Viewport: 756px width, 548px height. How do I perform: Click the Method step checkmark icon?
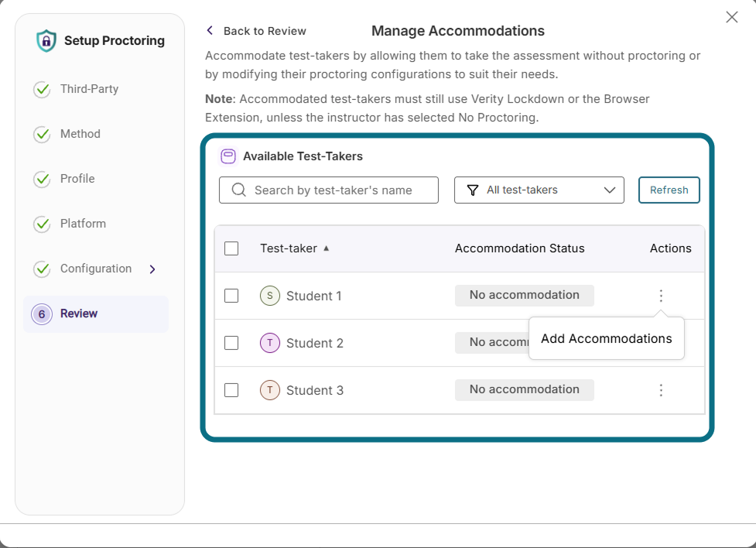[x=42, y=134]
